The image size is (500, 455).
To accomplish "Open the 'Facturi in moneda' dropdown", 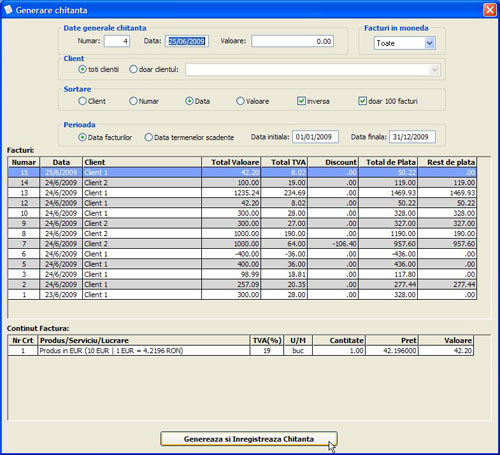I will coord(430,43).
